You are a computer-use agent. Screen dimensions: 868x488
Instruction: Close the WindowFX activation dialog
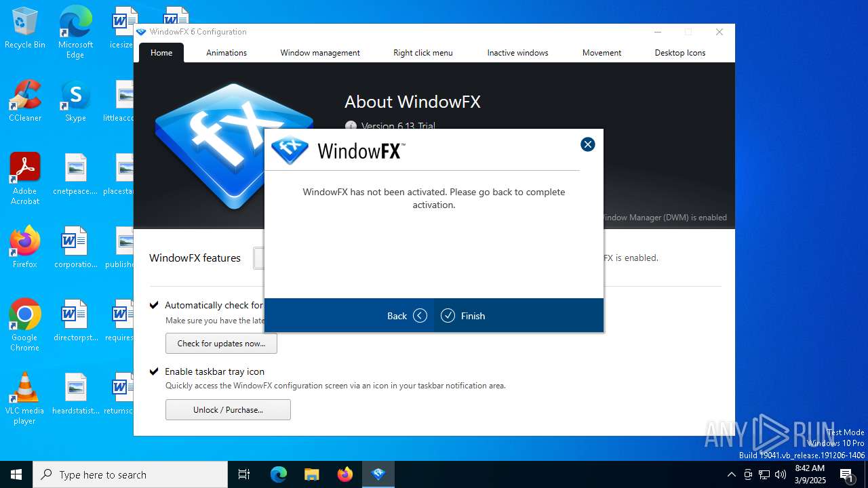click(x=588, y=144)
